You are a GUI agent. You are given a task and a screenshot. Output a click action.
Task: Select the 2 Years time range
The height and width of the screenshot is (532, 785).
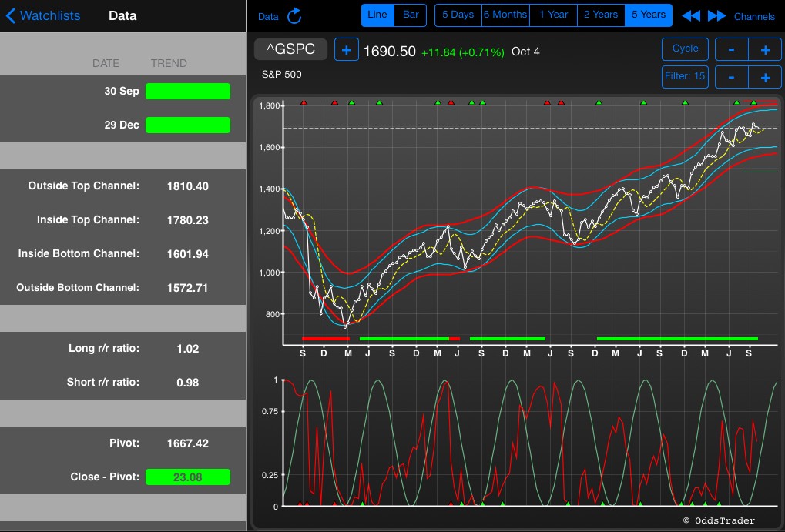pos(601,15)
